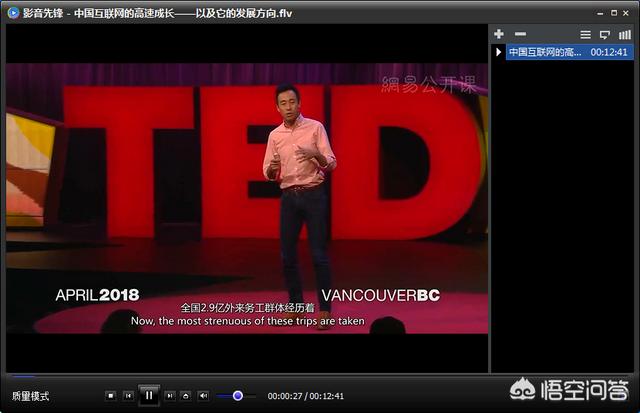Minimize the player window

point(600,13)
